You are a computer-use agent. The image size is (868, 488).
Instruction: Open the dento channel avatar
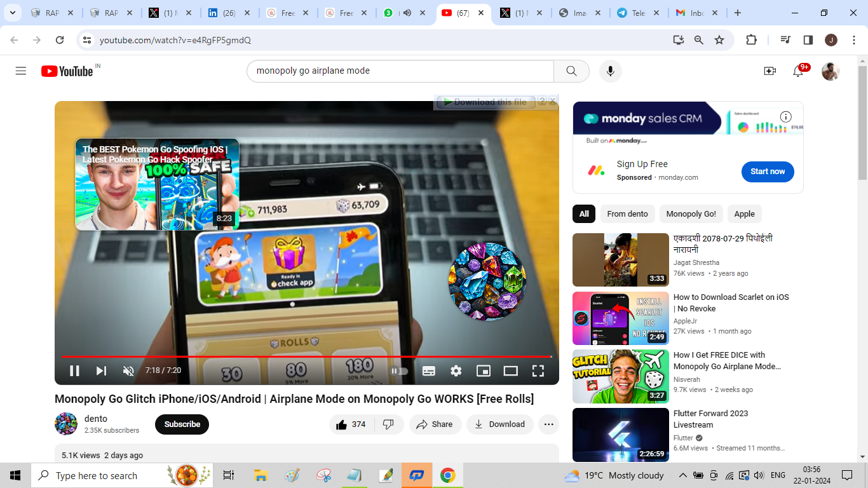coord(66,424)
